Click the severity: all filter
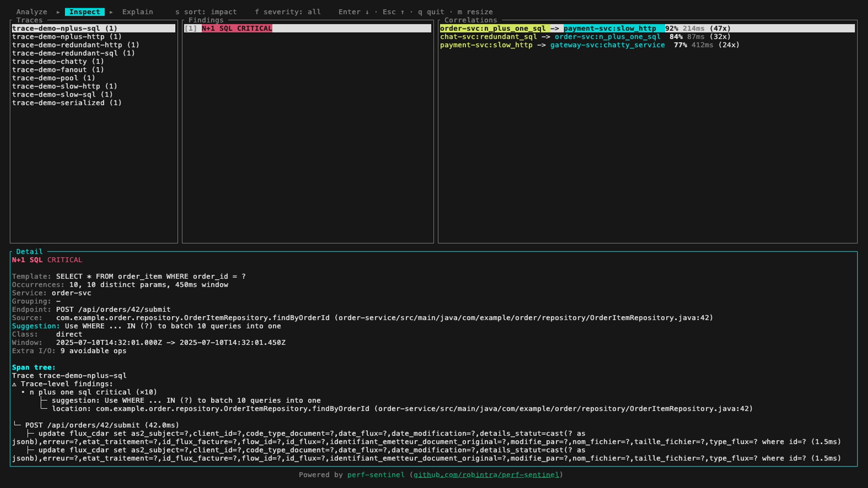This screenshot has width=868, height=488. pyautogui.click(x=288, y=12)
